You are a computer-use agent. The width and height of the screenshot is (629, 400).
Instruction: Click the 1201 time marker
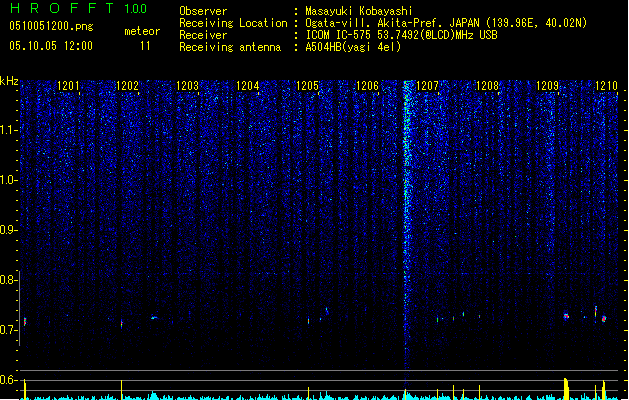pyautogui.click(x=68, y=86)
